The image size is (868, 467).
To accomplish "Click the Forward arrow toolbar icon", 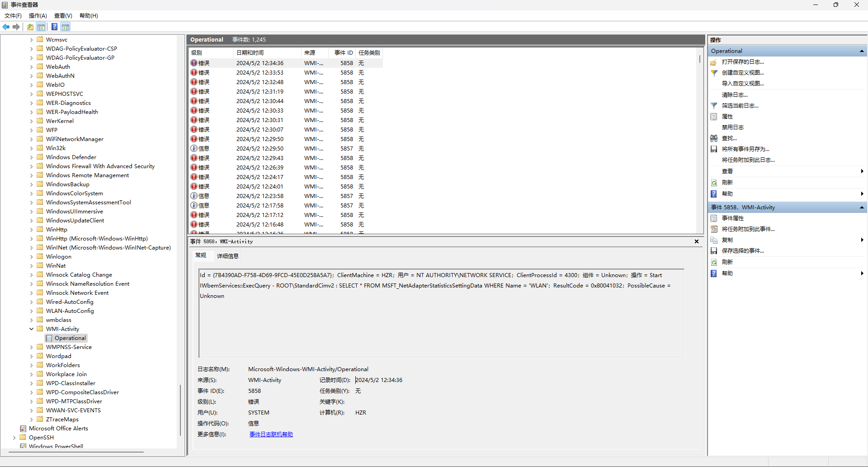I will [x=16, y=27].
